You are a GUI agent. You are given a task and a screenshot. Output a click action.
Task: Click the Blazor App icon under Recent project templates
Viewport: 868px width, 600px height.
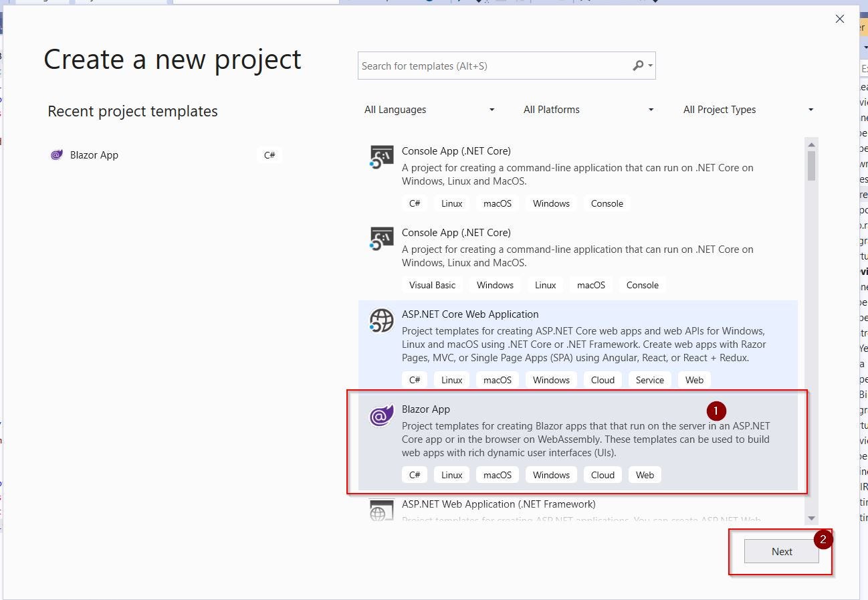(56, 155)
